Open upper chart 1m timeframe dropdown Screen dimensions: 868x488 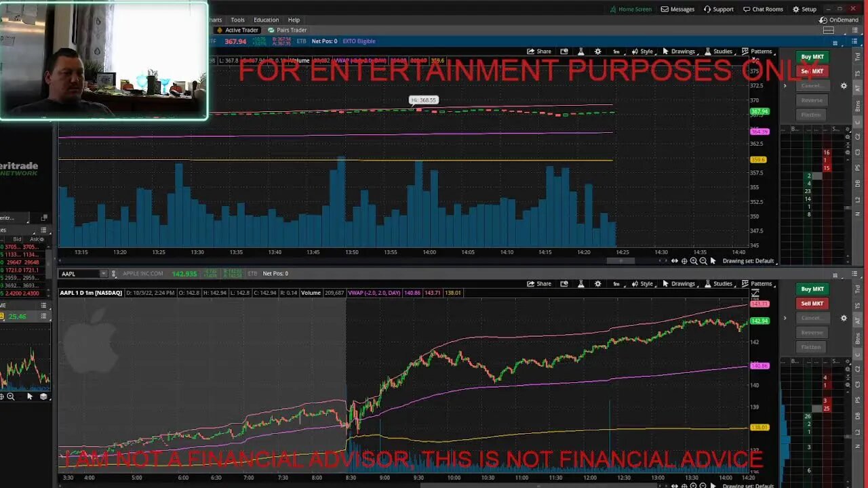pyautogui.click(x=616, y=52)
